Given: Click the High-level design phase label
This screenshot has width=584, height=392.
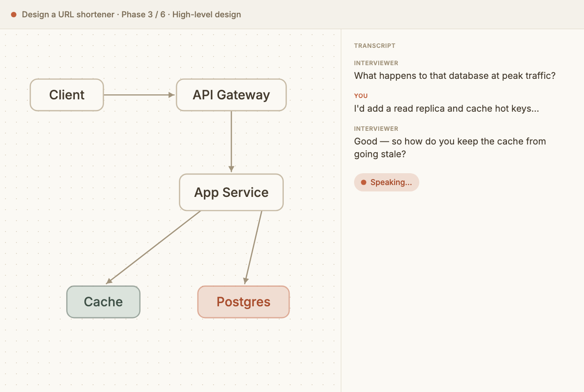Looking at the screenshot, I should pyautogui.click(x=207, y=15).
